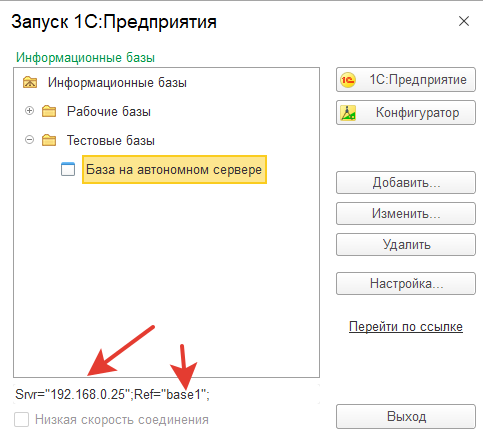Image resolution: width=483 pixels, height=437 pixels.
Task: Enable Низкая скорость соединения checkbox
Action: click(21, 419)
